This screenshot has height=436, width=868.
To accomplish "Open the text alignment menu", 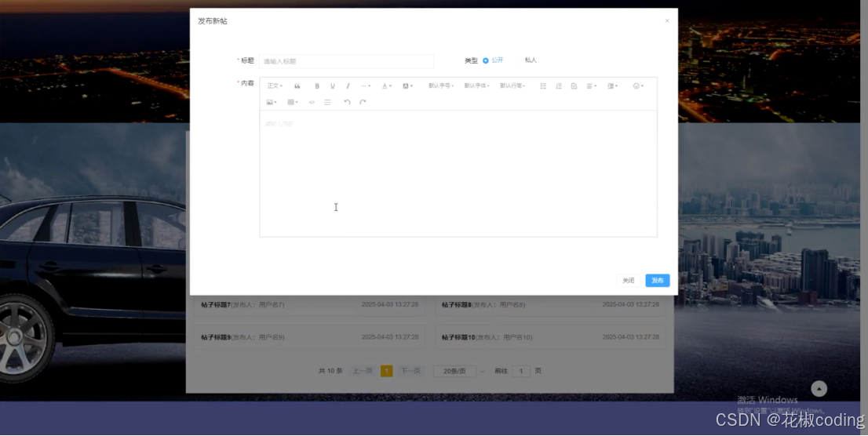I will (x=592, y=85).
